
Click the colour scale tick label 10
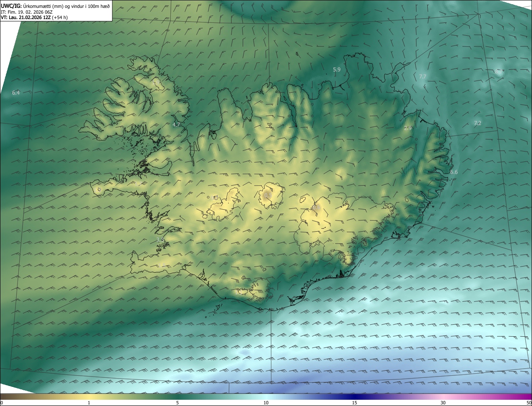pos(266,403)
